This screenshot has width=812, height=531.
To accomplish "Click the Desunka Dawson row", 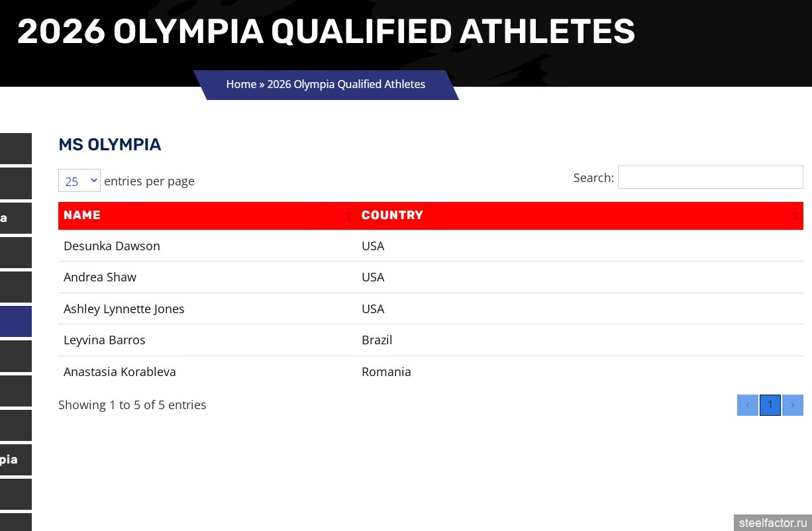I will (112, 246).
